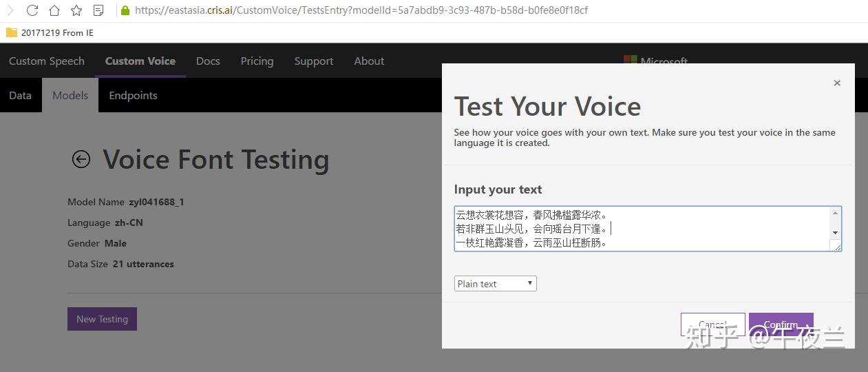Cancel the Test Your Voice dialog
The height and width of the screenshot is (372, 868).
[x=712, y=324]
